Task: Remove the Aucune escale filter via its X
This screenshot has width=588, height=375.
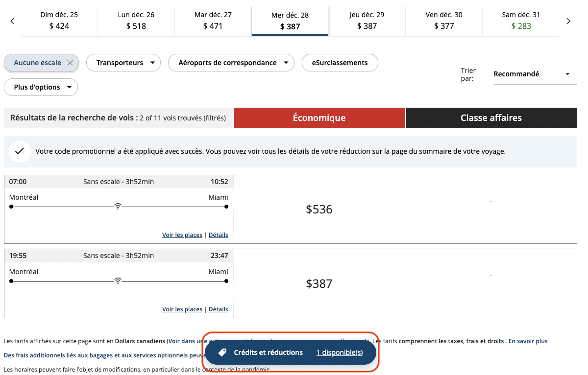Action: click(70, 63)
